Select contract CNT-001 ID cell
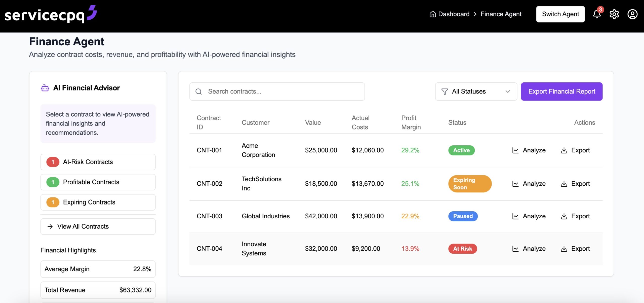 coord(209,150)
